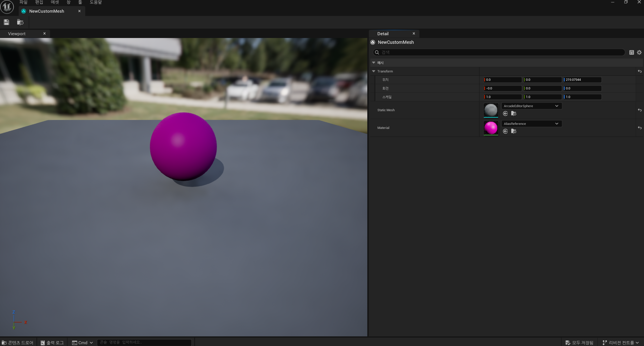
Task: Reset Static Mesh to default
Action: pos(640,110)
